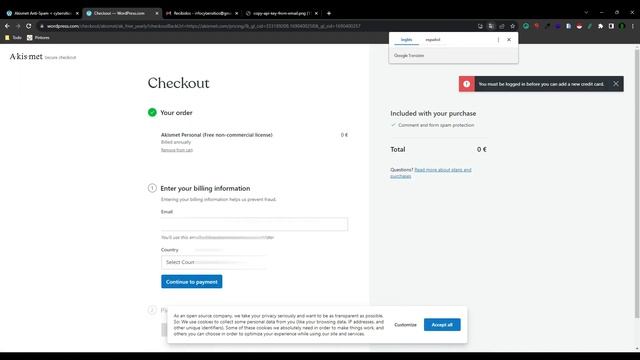The width and height of the screenshot is (640, 360).
Task: Go back using the browser back arrow
Action: [x=7, y=26]
